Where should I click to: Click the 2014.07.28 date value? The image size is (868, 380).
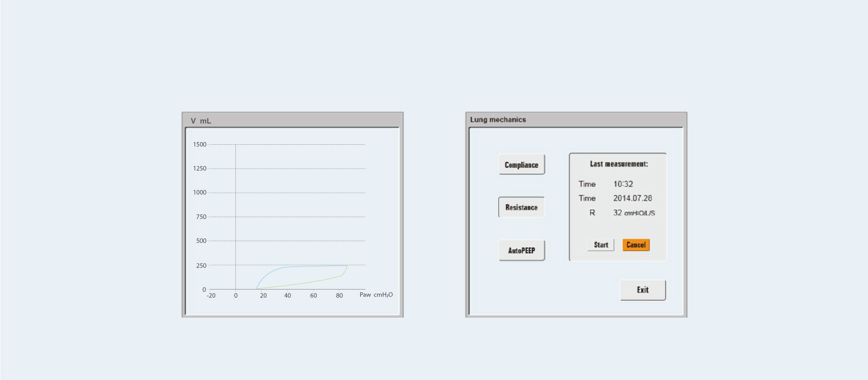tap(633, 198)
